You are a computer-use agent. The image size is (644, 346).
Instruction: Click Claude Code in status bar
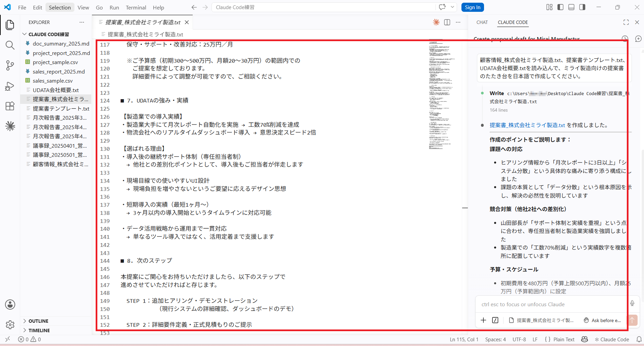pyautogui.click(x=612, y=339)
